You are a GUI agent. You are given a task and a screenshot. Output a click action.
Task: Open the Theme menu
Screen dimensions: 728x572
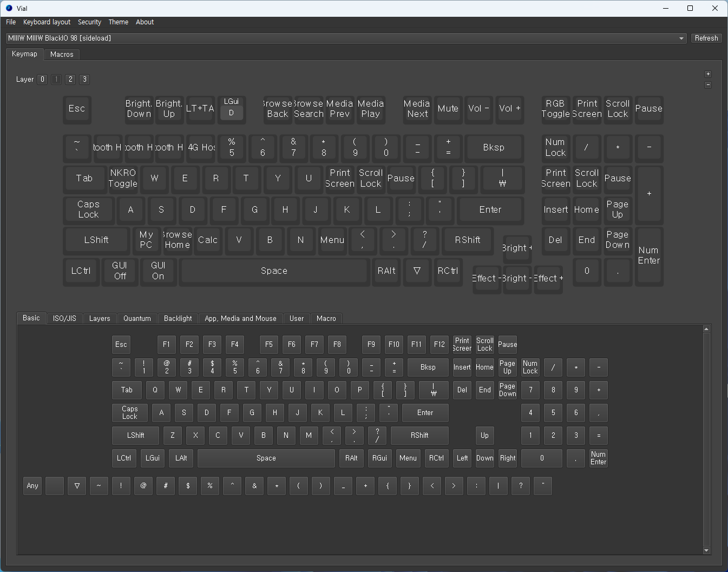point(118,22)
